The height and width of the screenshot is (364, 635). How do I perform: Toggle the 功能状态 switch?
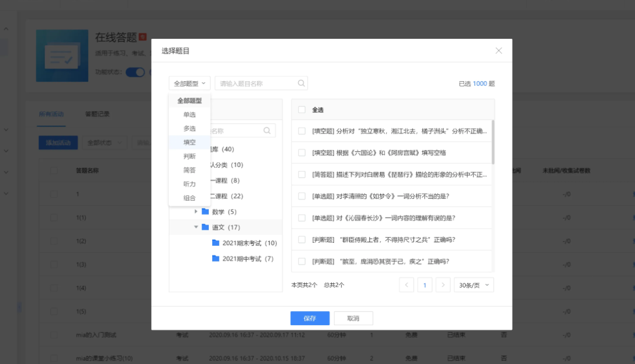pyautogui.click(x=135, y=72)
